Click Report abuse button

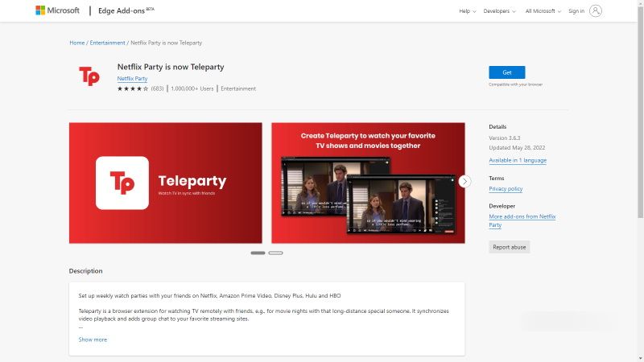click(510, 247)
